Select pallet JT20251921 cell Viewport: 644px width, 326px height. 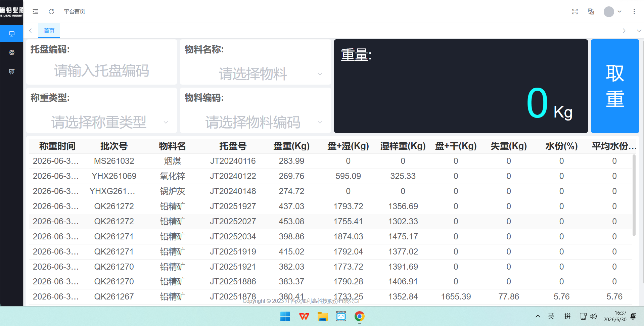[233, 267]
